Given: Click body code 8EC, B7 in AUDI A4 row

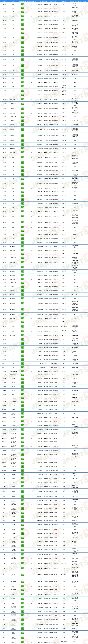Looking at the screenshot, I should pyautogui.click(x=64, y=95).
